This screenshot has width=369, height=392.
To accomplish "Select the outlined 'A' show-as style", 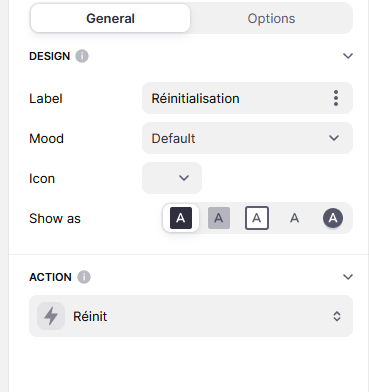I will pos(257,218).
